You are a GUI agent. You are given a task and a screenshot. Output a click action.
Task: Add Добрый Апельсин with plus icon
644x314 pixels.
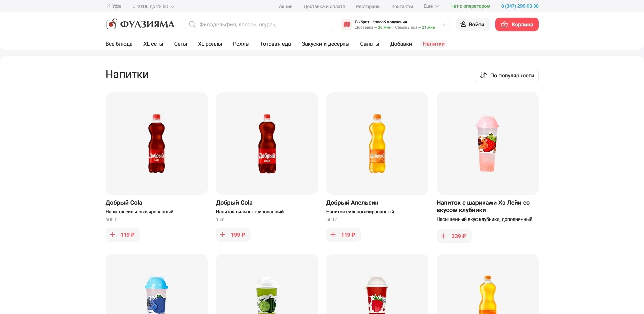(333, 235)
